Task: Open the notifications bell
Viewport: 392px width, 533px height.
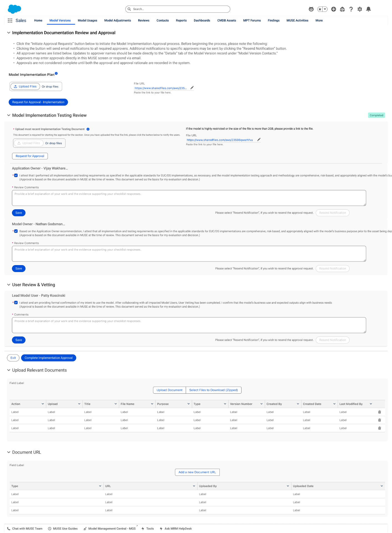Action: (x=369, y=9)
